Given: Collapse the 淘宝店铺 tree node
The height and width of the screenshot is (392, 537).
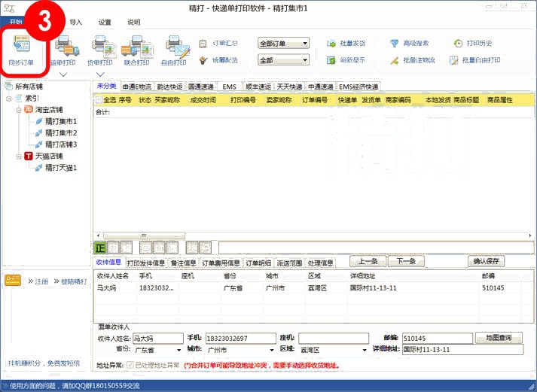Looking at the screenshot, I should [x=19, y=110].
